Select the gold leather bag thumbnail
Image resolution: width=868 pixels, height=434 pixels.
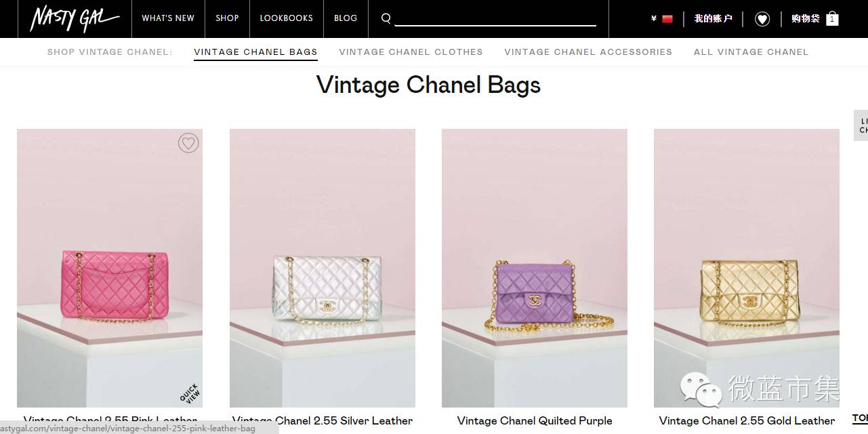[x=747, y=268]
